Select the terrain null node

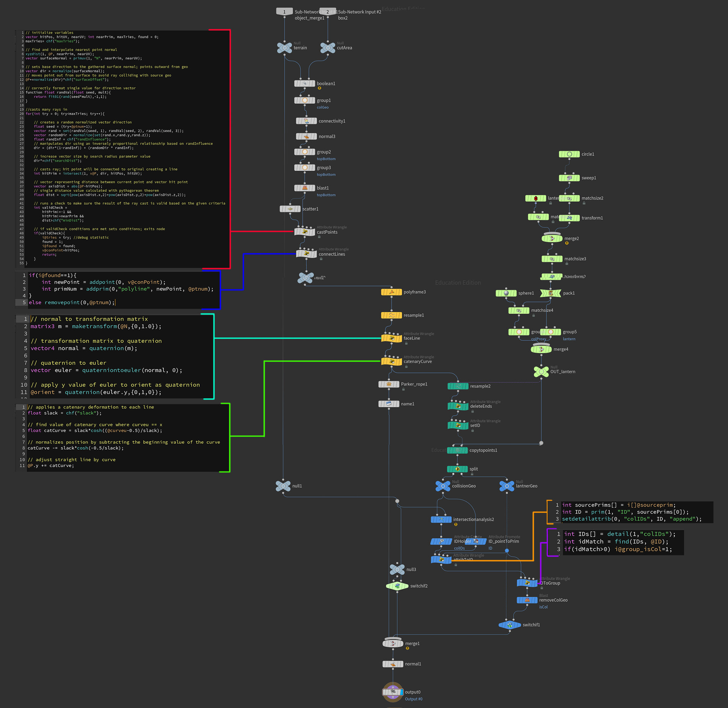coord(284,48)
